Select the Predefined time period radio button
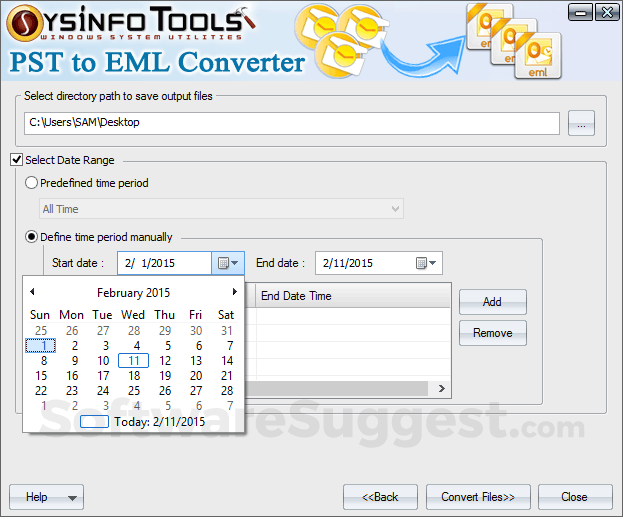Screen dimensions: 623x517 pos(31,183)
